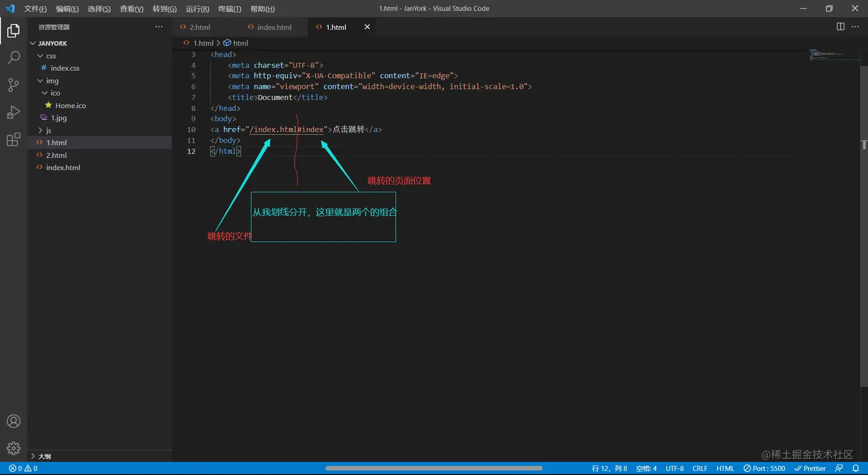Open the Accounts menu icon
868x475 pixels.
tap(13, 421)
